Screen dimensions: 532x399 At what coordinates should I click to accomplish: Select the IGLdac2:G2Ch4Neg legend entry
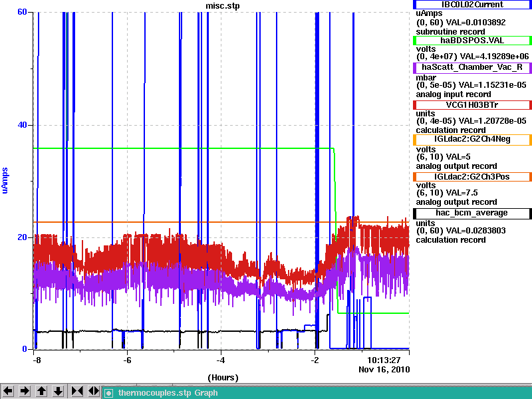[x=472, y=140]
